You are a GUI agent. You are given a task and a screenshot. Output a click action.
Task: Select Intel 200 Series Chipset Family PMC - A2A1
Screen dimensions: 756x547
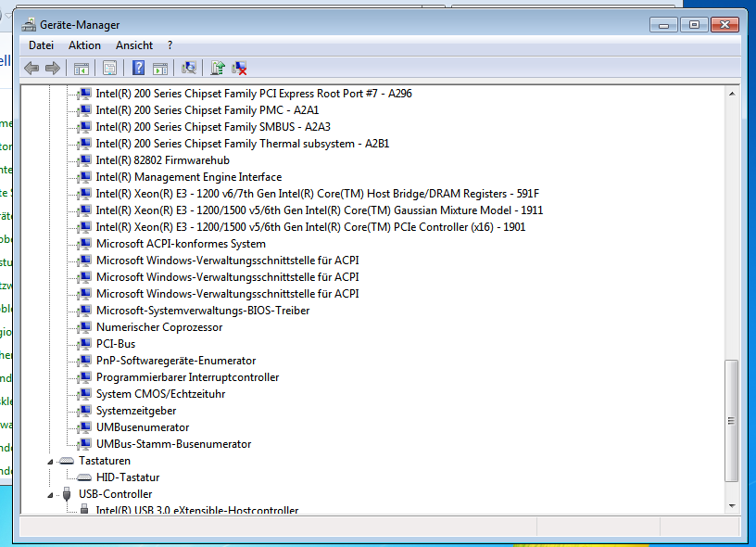click(208, 110)
